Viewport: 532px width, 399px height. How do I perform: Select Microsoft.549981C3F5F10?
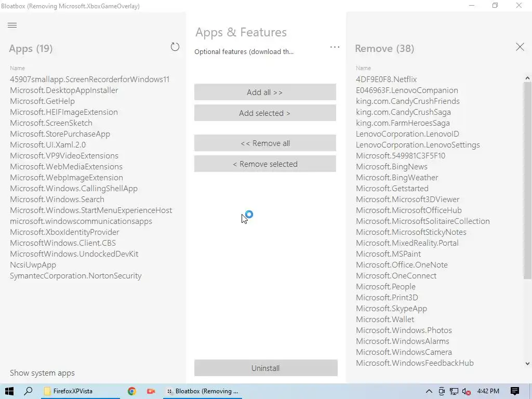[401, 156]
